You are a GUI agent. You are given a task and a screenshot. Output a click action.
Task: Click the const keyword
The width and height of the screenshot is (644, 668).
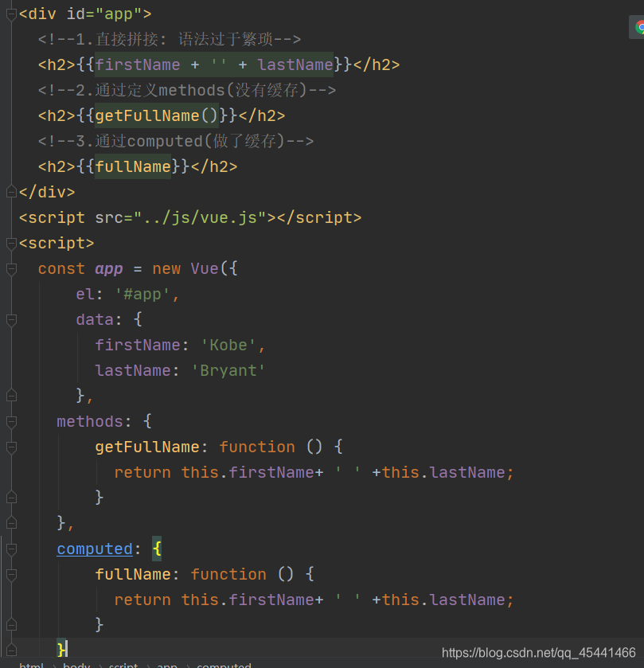click(61, 269)
